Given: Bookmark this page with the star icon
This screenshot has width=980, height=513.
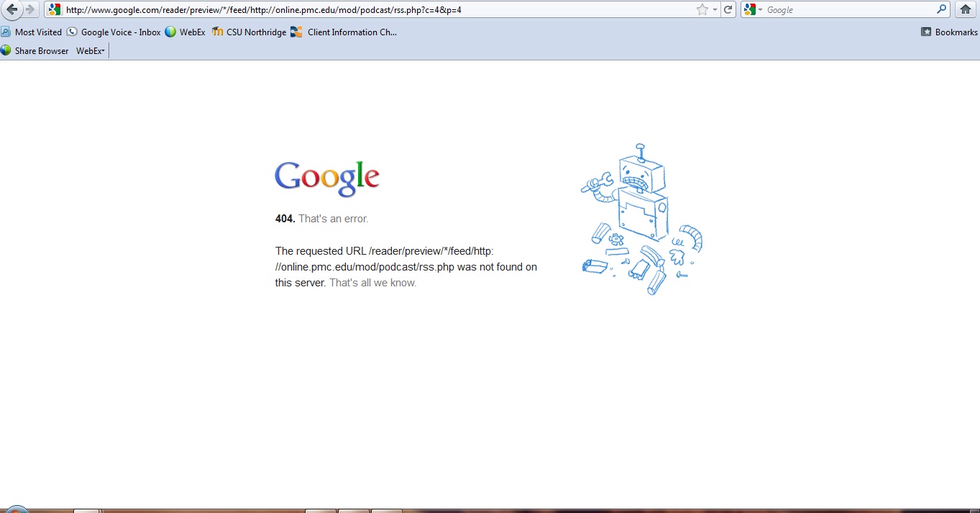Looking at the screenshot, I should tap(702, 9).
